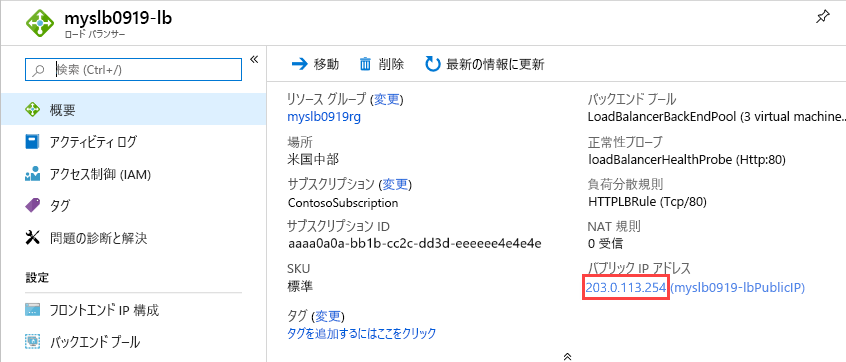Click 最新の情報に更新 button
846x362 pixels.
[x=485, y=65]
